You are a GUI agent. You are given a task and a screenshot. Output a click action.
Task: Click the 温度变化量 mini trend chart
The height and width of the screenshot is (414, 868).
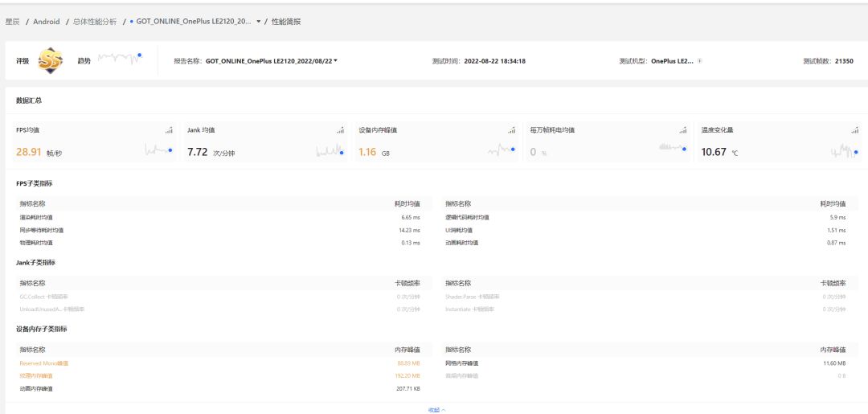[845, 150]
